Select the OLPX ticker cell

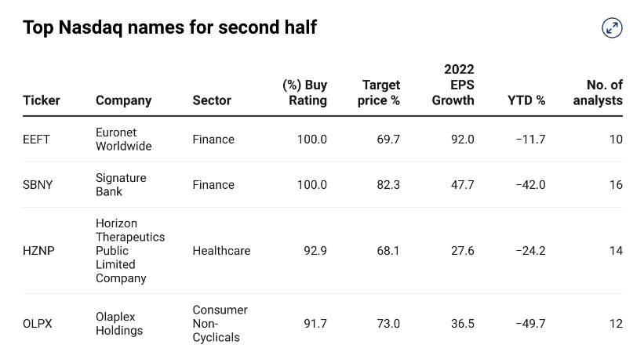click(38, 324)
